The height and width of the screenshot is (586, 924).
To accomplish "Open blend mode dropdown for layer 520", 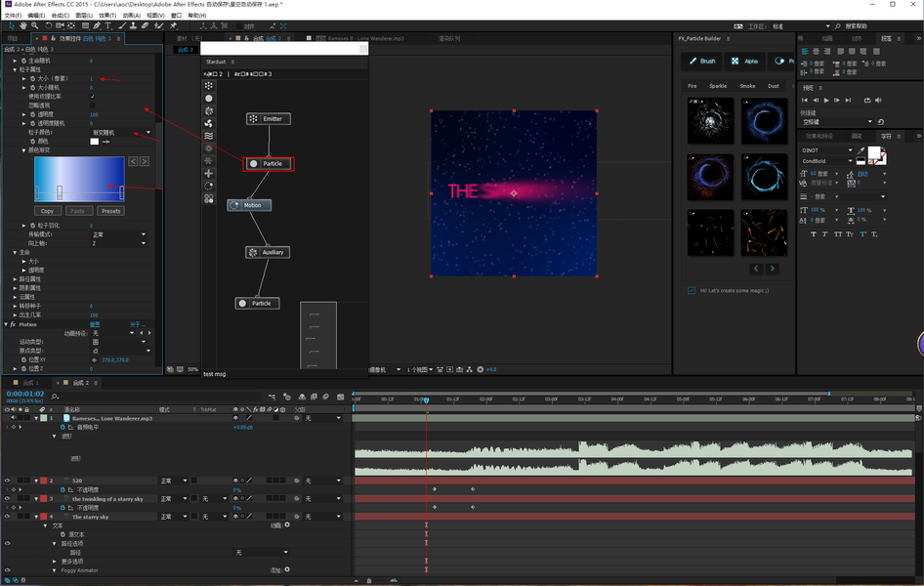I will (x=174, y=481).
